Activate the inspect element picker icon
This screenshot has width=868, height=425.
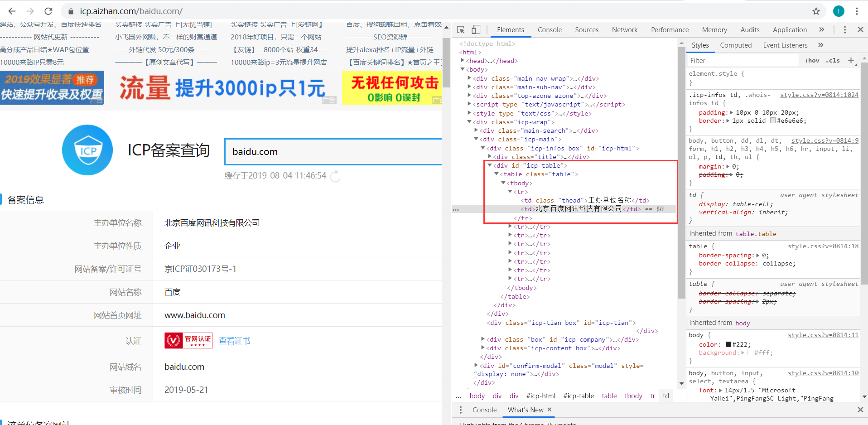coord(461,29)
